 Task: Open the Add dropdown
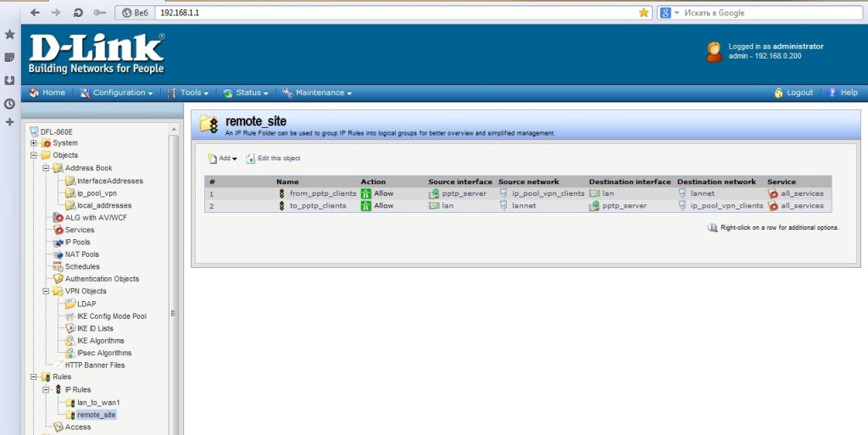pyautogui.click(x=223, y=159)
